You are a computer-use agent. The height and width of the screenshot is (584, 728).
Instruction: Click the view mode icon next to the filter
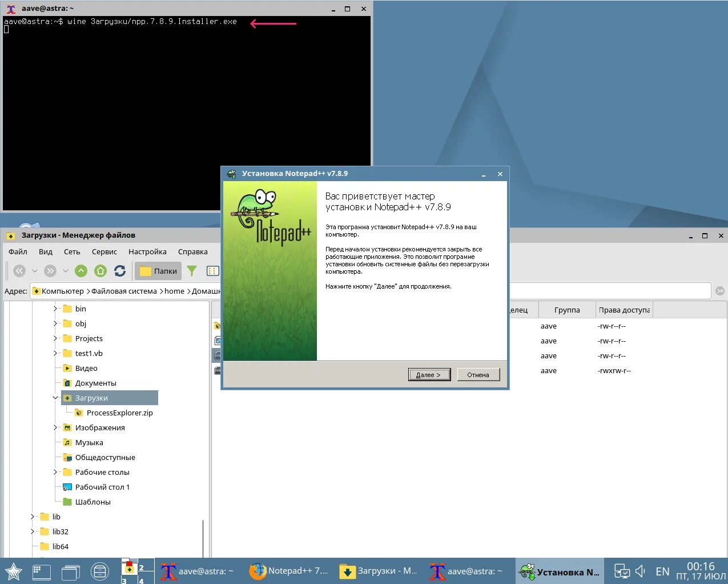(212, 271)
